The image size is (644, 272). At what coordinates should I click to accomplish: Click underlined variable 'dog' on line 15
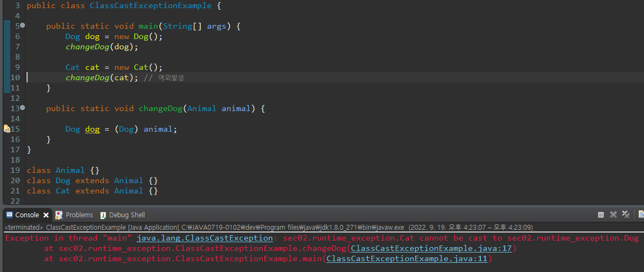93,129
